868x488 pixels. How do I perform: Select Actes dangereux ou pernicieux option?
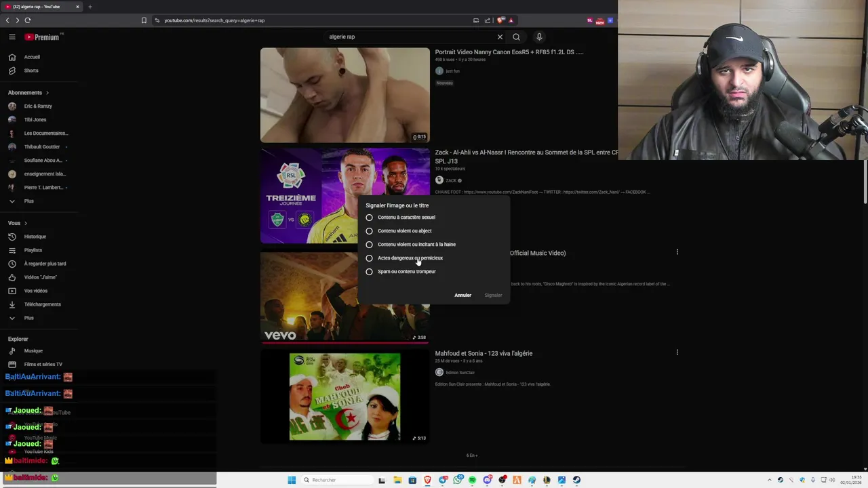point(404,258)
